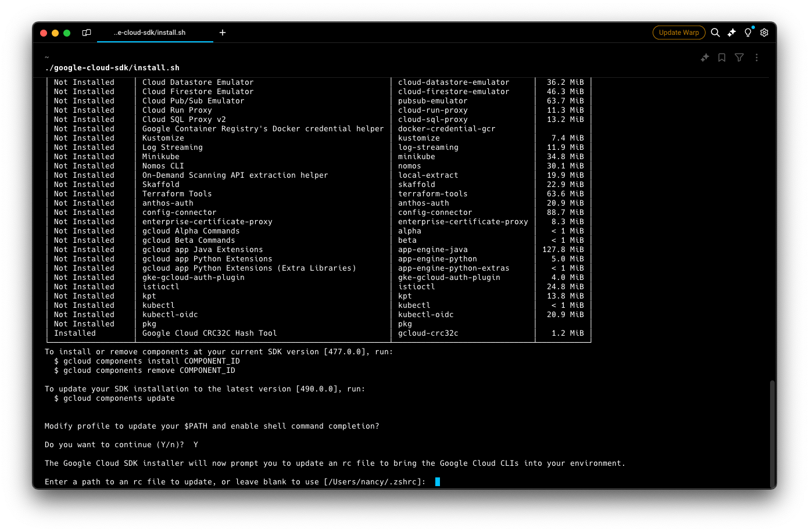Click the Update Warp button

679,33
